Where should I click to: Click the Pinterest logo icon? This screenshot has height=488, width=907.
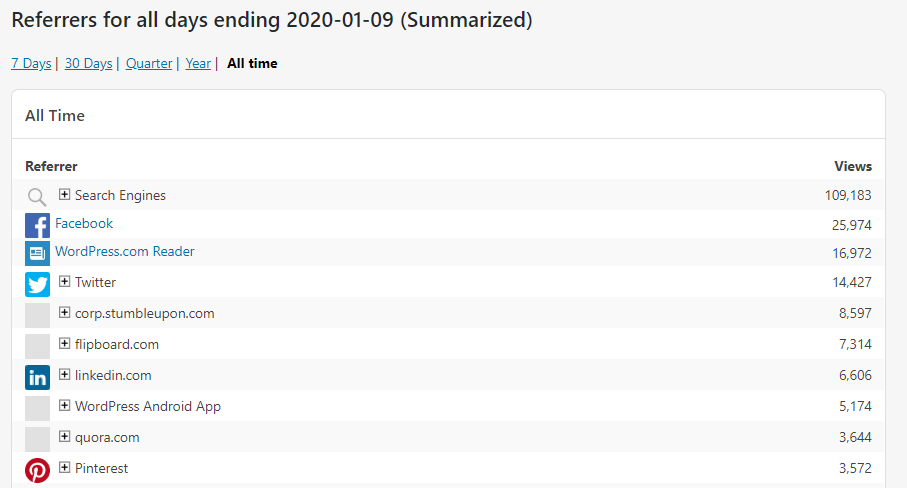pos(38,471)
